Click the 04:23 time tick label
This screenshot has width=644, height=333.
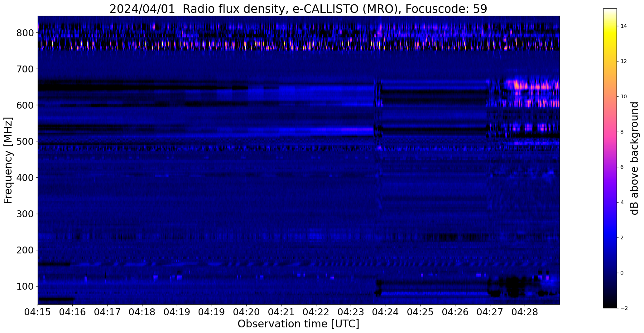(351, 312)
